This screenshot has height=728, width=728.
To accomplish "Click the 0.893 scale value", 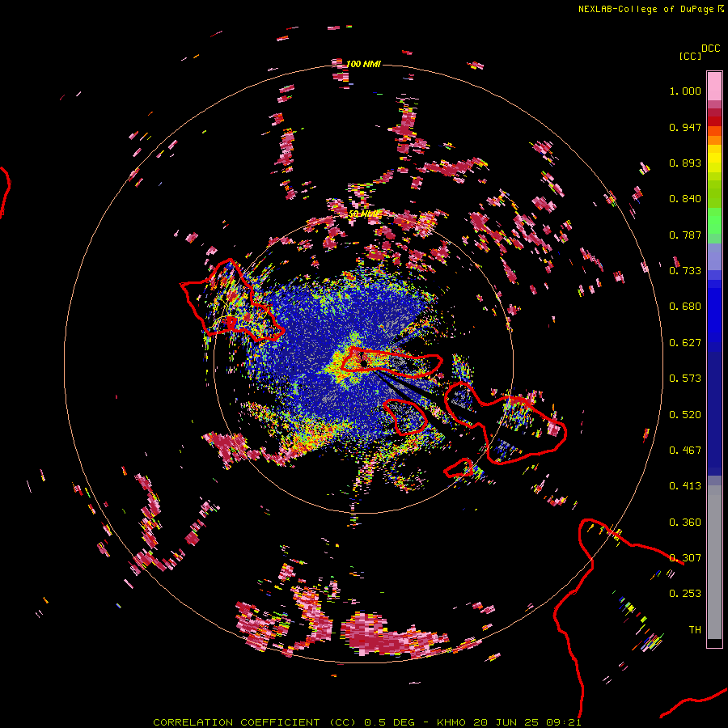I will click(685, 163).
